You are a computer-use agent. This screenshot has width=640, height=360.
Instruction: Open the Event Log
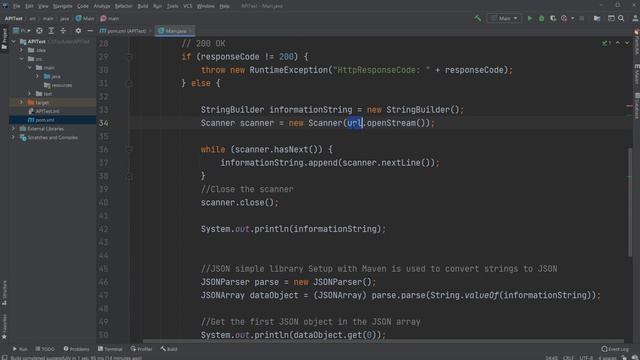[x=615, y=349]
